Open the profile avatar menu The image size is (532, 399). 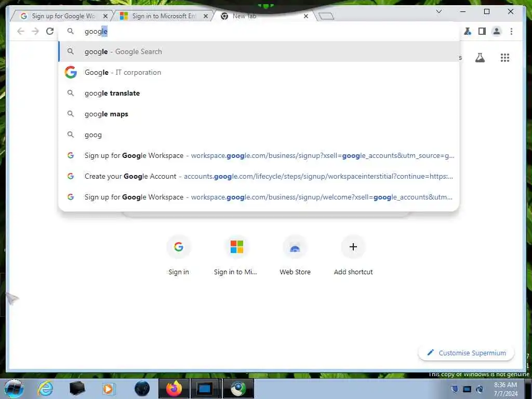(x=496, y=31)
